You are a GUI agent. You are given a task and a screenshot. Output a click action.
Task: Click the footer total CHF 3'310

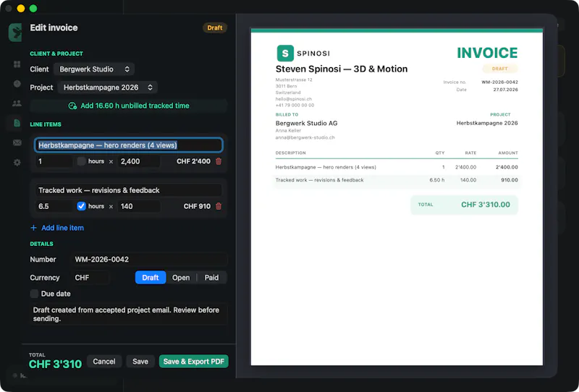click(56, 365)
